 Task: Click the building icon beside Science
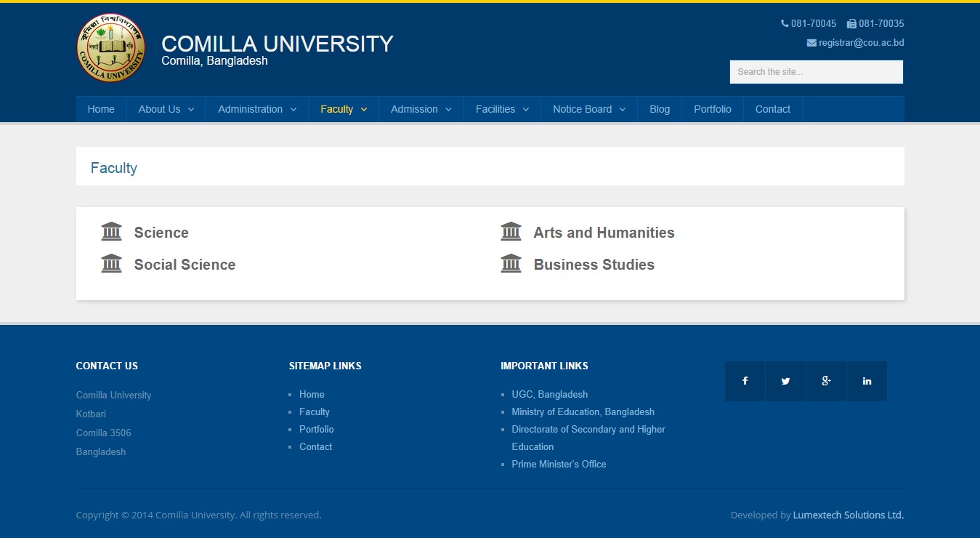tap(111, 232)
